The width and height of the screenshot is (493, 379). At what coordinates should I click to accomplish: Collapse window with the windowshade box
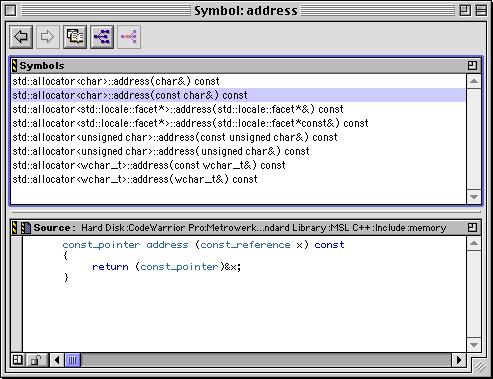pos(481,10)
